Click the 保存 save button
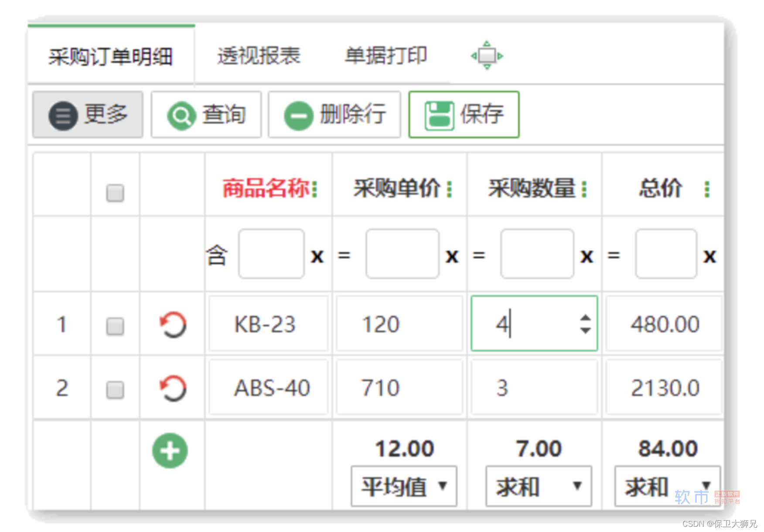The height and width of the screenshot is (532, 764). click(x=464, y=115)
